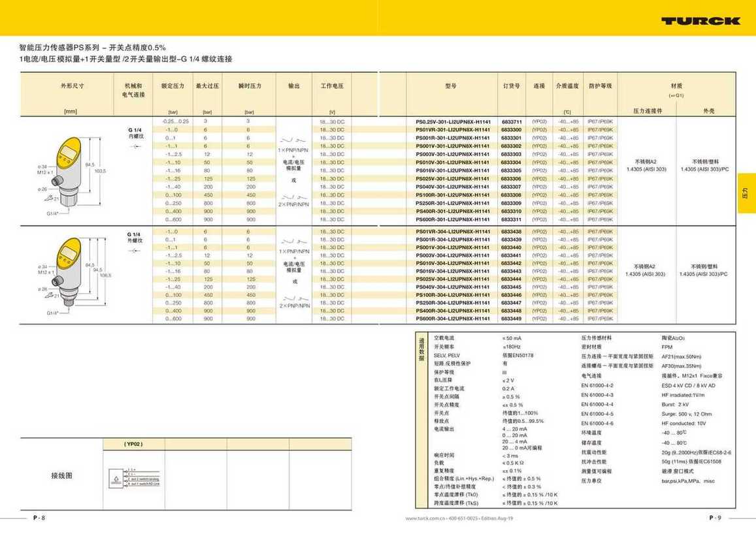The image size is (756, 534).
Task: Click the 压力连接件 sub-header
Action: pyautogui.click(x=648, y=111)
